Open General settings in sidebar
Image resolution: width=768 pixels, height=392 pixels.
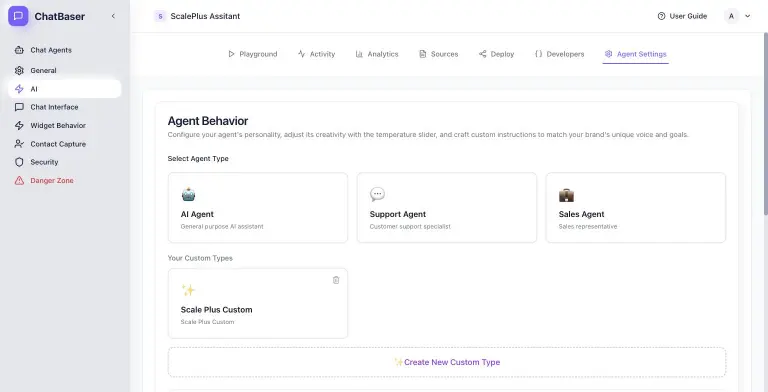point(65,71)
